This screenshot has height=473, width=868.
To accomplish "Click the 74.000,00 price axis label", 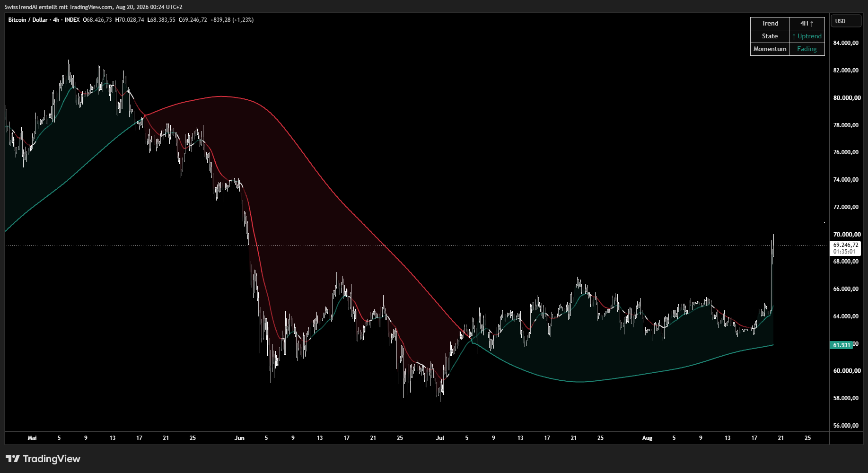I will tap(846, 180).
